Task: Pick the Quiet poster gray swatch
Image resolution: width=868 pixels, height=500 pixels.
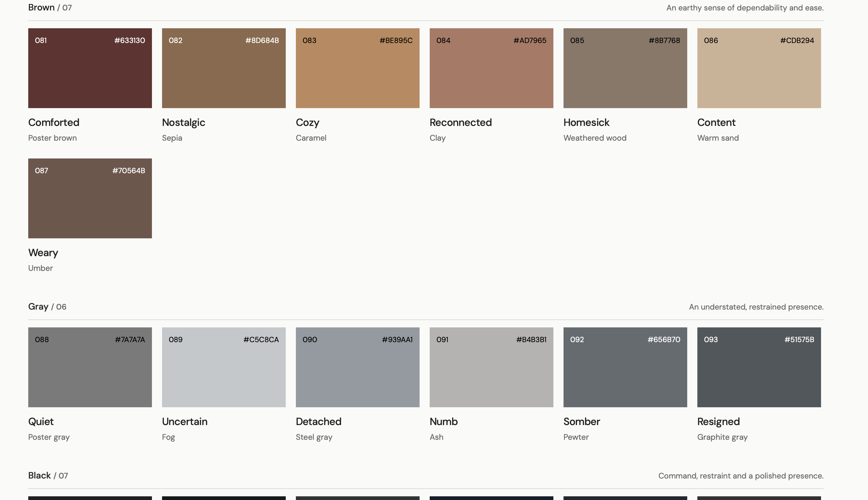Action: point(90,367)
